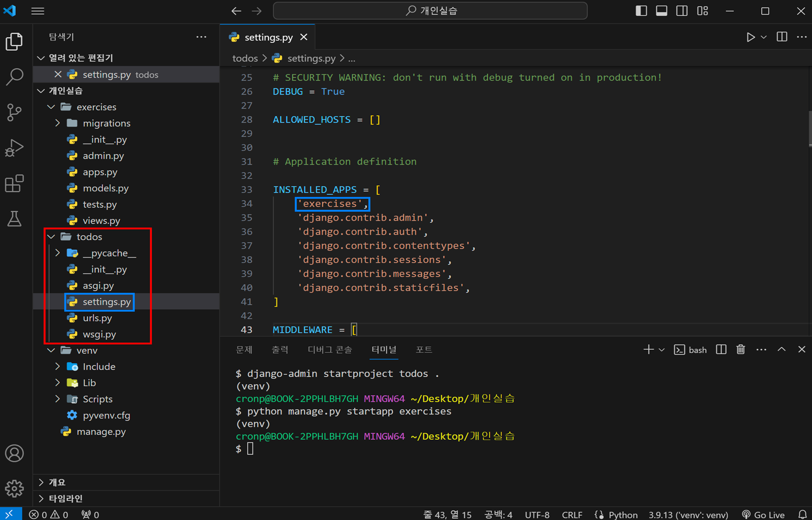
Task: Split the terminal panel
Action: [x=721, y=349]
